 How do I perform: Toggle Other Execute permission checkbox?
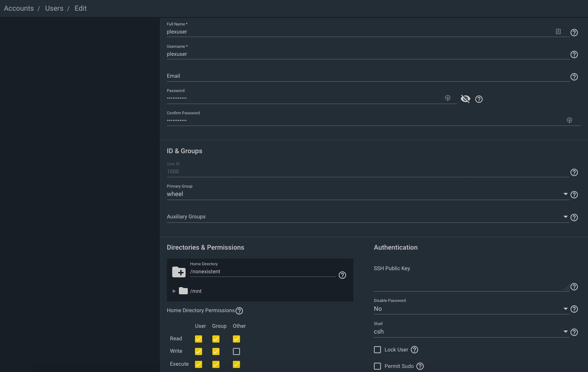pos(236,364)
